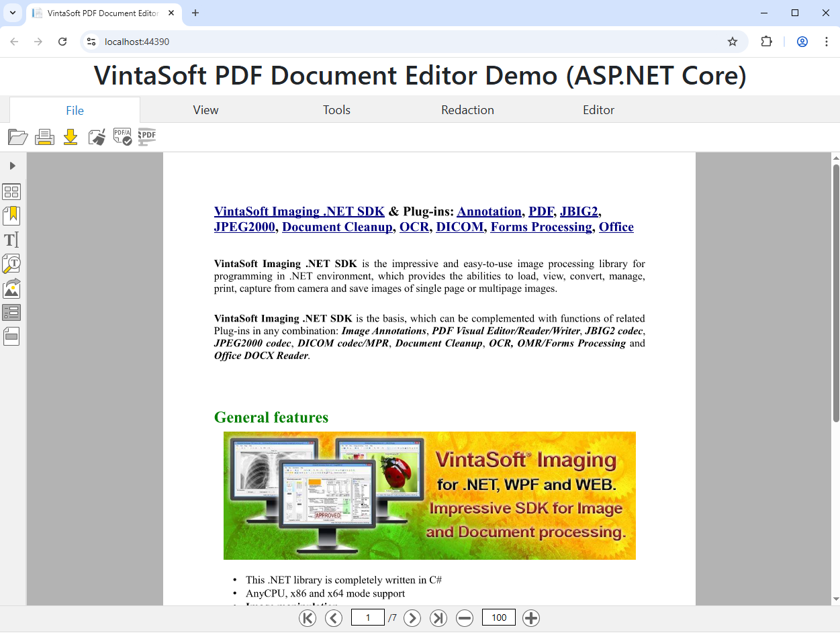The height and width of the screenshot is (643, 840).
Task: Click the zoom value field showing 100
Action: 499,617
